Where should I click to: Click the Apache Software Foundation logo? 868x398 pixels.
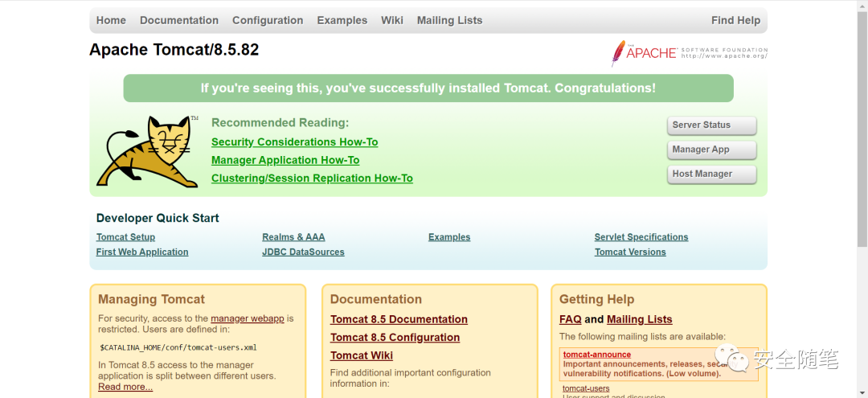click(690, 53)
